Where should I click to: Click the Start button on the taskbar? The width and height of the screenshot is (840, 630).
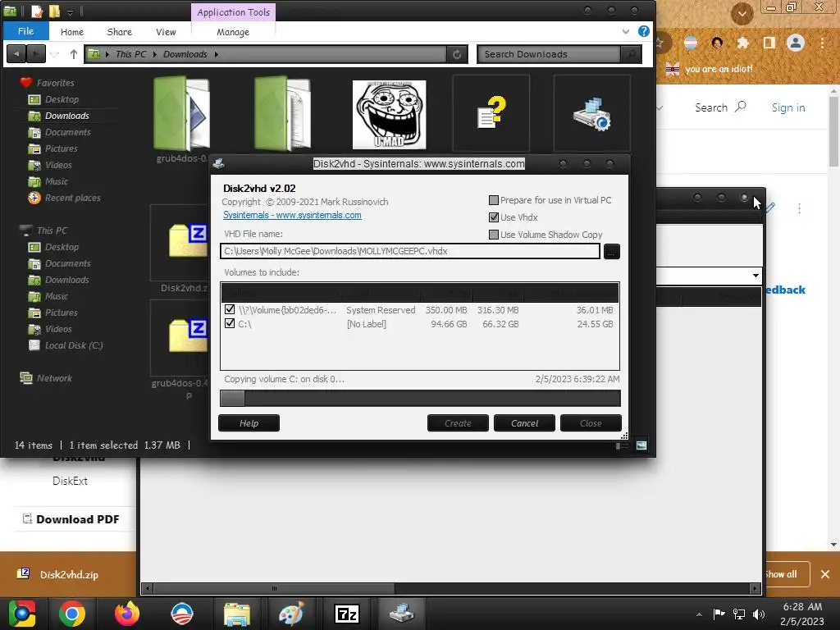pos(22,614)
